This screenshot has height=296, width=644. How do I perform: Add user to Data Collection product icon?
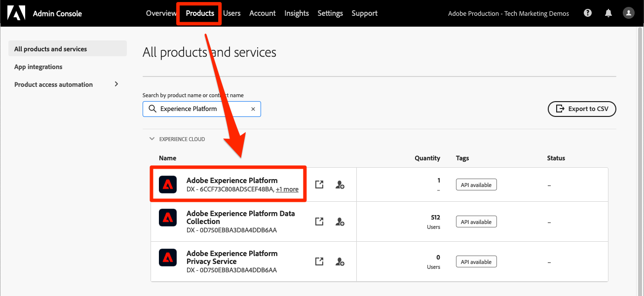pyautogui.click(x=340, y=222)
